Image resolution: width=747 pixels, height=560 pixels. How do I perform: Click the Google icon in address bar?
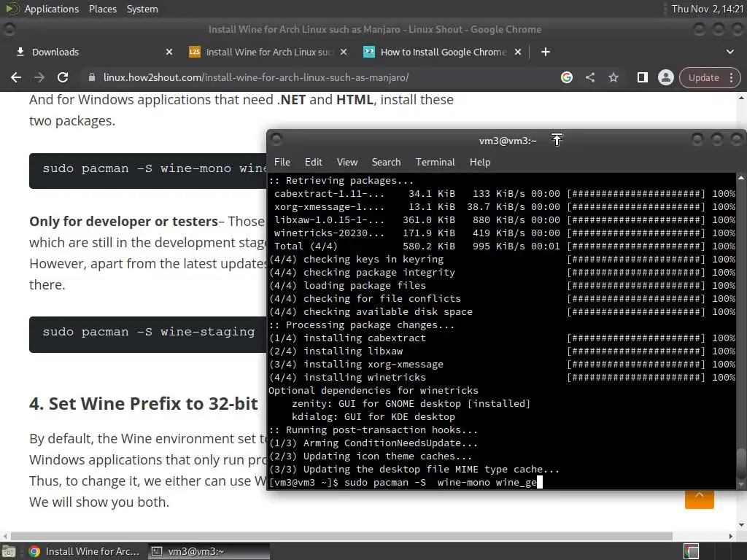pyautogui.click(x=566, y=77)
